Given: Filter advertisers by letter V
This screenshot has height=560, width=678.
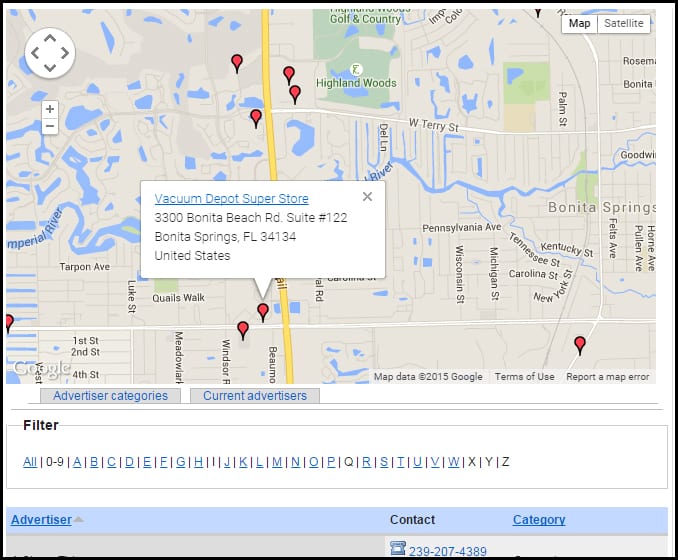Looking at the screenshot, I should coord(435,462).
